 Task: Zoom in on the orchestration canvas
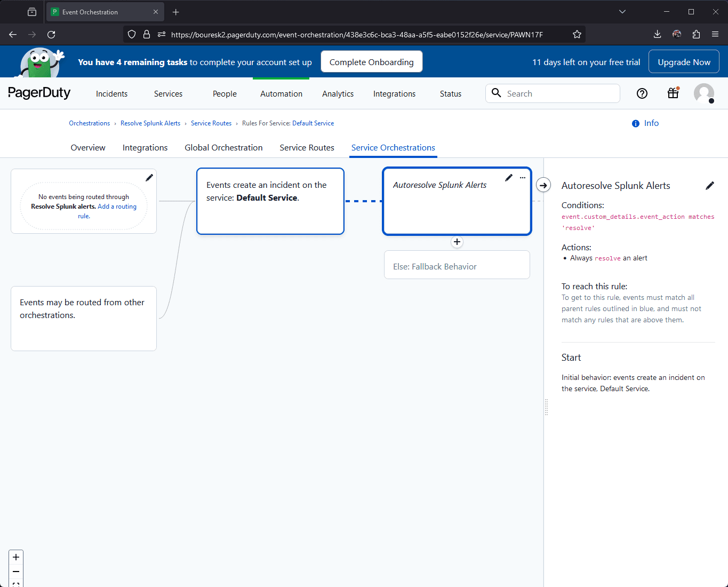(16, 557)
